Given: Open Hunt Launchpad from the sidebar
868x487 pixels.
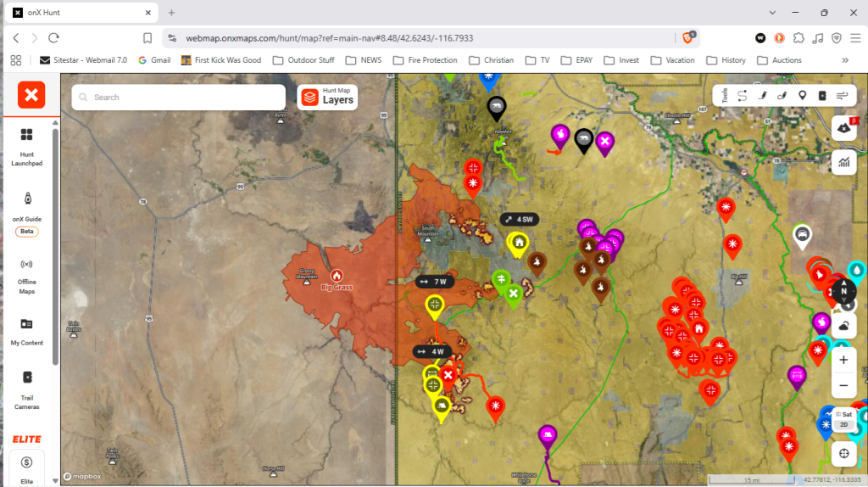Looking at the screenshot, I should 26,147.
